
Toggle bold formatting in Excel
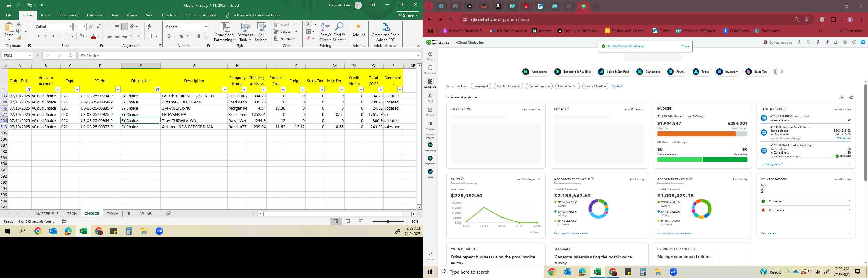(x=38, y=36)
